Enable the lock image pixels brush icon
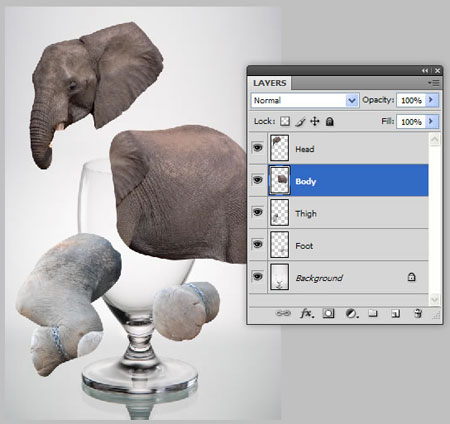This screenshot has width=450, height=424. click(x=300, y=122)
